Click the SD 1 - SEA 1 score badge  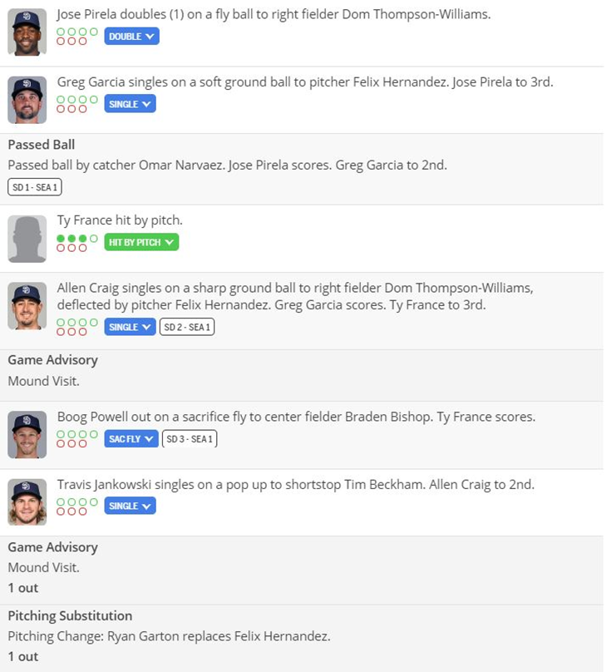coord(35,187)
